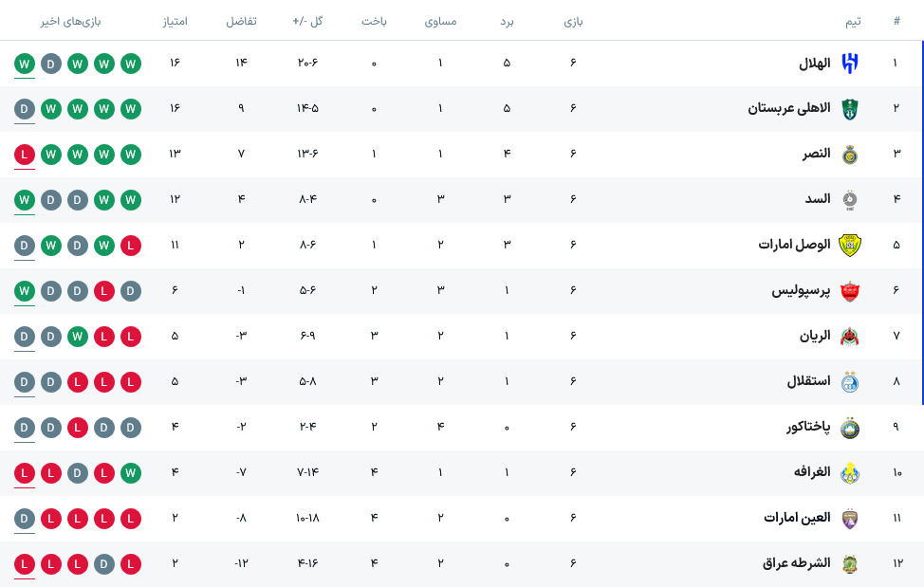Open the الریان team name link

815,337
